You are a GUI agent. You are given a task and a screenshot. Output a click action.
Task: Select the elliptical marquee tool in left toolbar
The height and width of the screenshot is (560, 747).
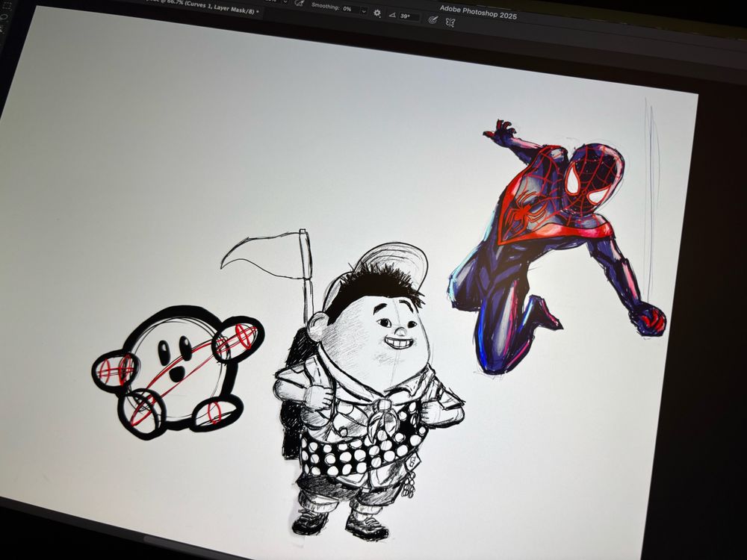5,18
